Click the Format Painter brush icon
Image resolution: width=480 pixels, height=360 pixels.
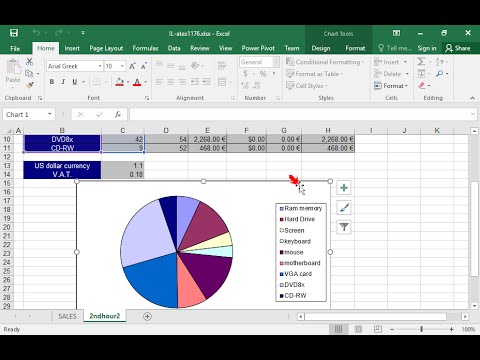coord(30,85)
